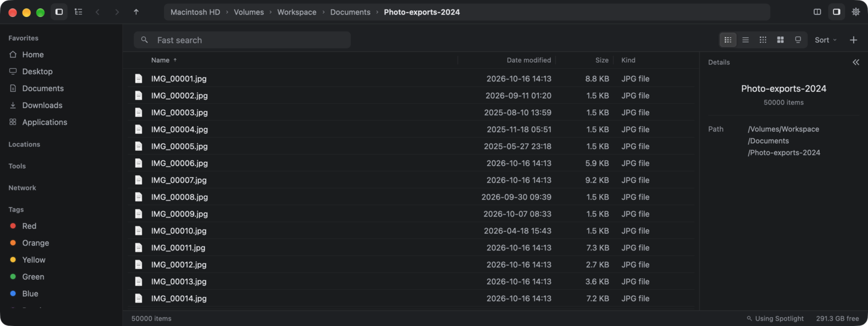868x326 pixels.
Task: Click the file icon of IMG_00002.jpg
Action: click(139, 95)
